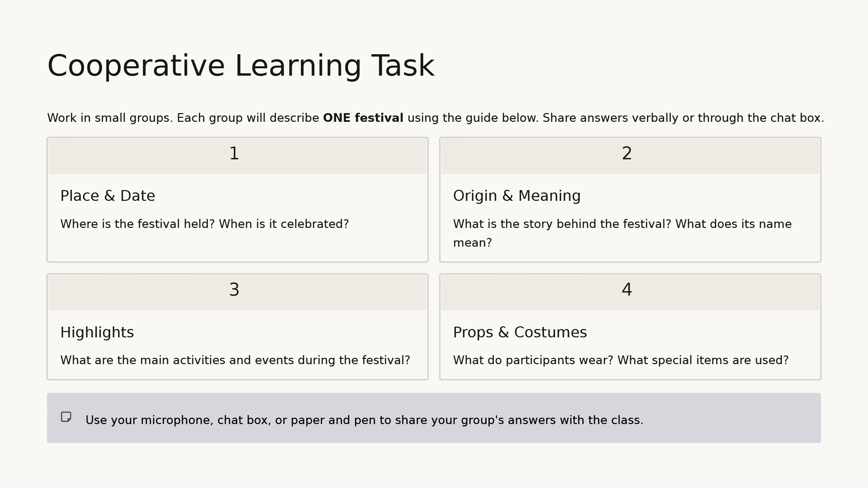868x488 pixels.
Task: Click the 'Origin & Meaning' heading
Action: 517,196
